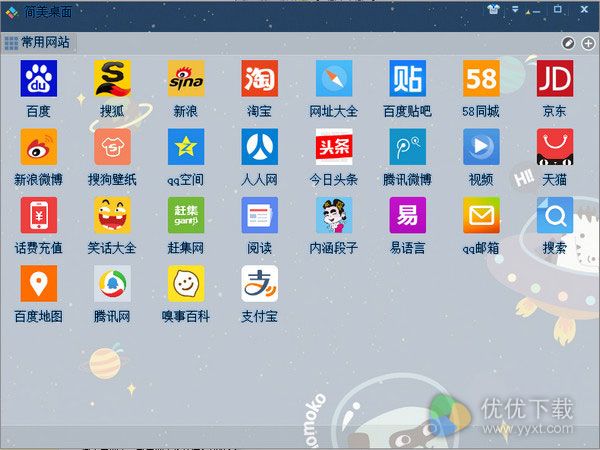Open the 人人网 shortcut

[x=259, y=147]
